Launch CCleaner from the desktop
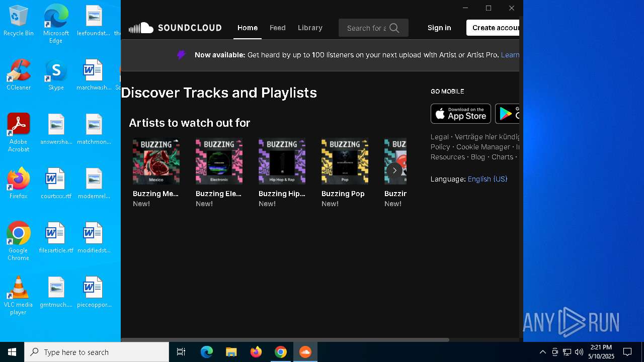This screenshot has width=644, height=362. pos(19,75)
